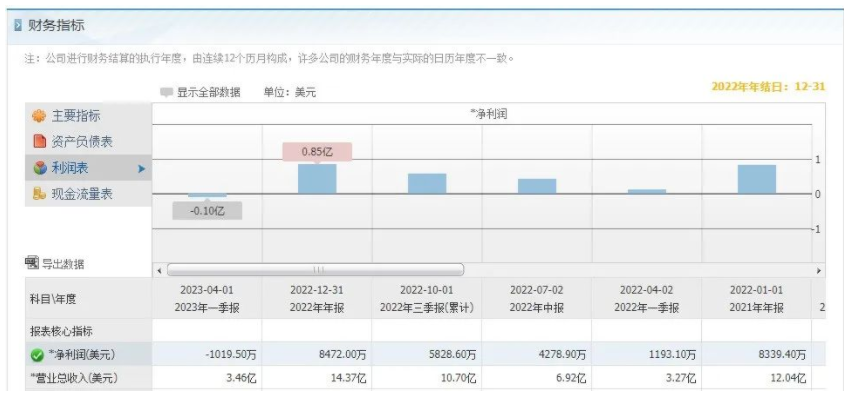Click the 利润表 pie chart icon

[x=39, y=168]
